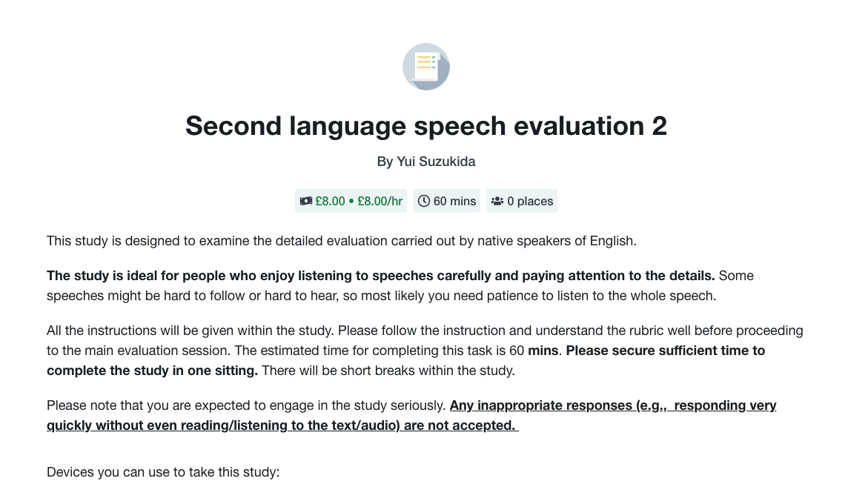The width and height of the screenshot is (848, 504).
Task: Click the cash icon in reward badge
Action: pos(306,201)
